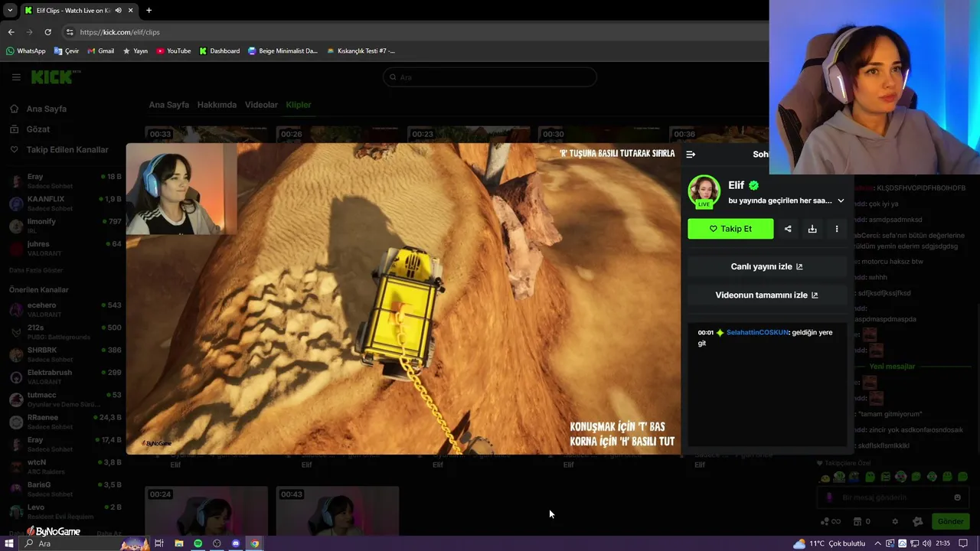Expand Daha Fazla Göster in sidebar
This screenshot has height=551, width=980.
tap(36, 270)
